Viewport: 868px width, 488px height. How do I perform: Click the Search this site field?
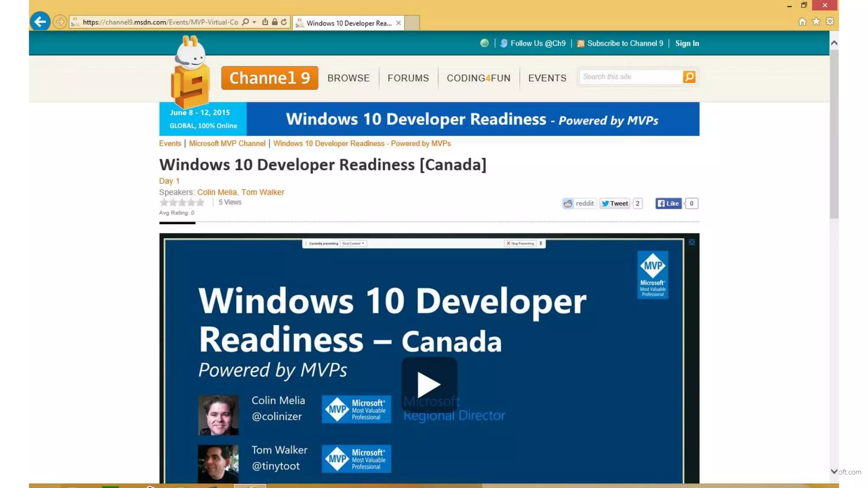click(631, 77)
